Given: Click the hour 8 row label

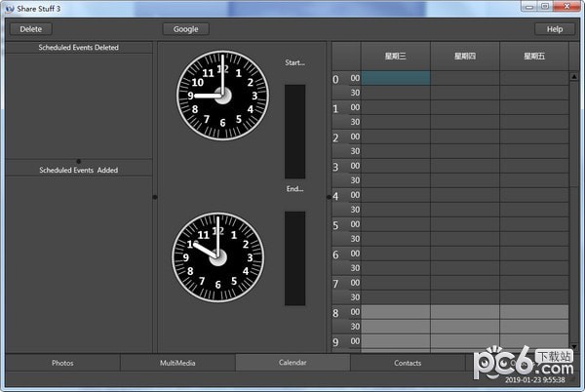Looking at the screenshot, I should pyautogui.click(x=336, y=314).
